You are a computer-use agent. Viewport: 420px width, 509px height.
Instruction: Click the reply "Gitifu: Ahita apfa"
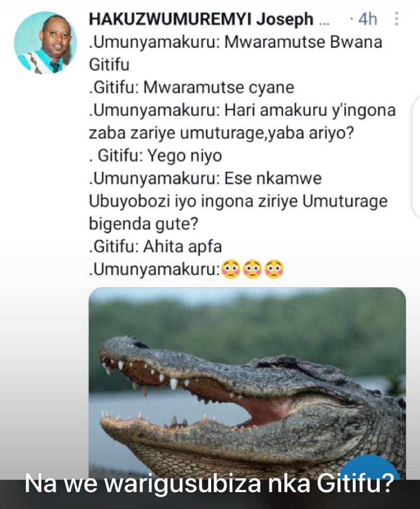coord(155,247)
